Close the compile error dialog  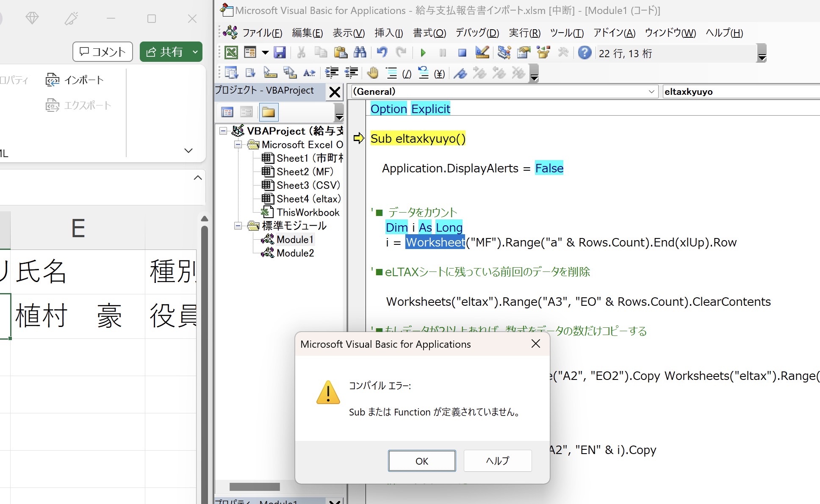pyautogui.click(x=536, y=344)
